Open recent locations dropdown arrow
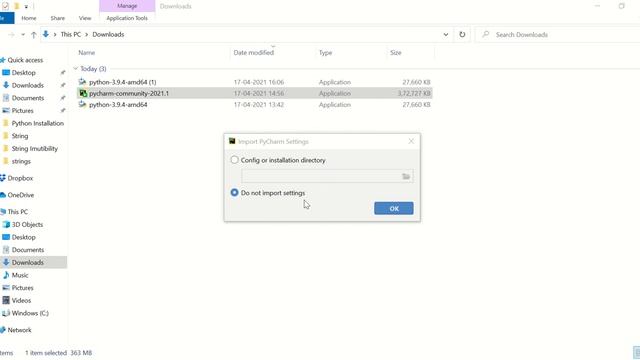 click(23, 35)
